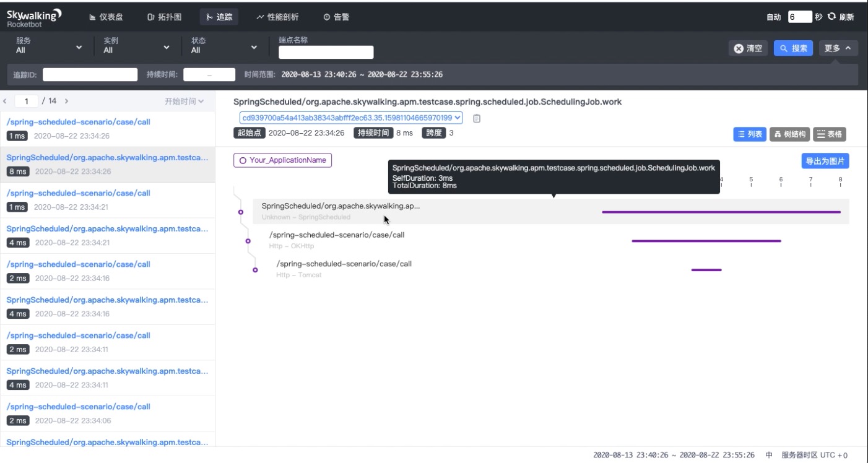
Task: Open SpringScheduled trace at 23:34:16
Action: click(107, 307)
